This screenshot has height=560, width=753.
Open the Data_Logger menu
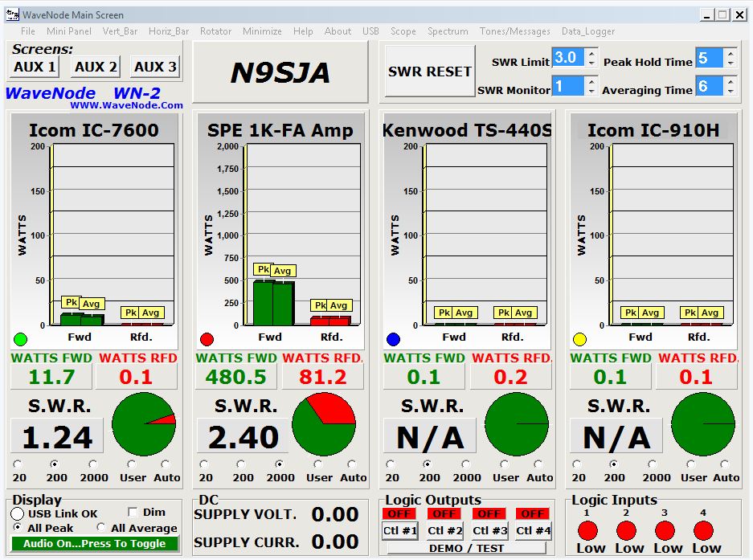587,31
